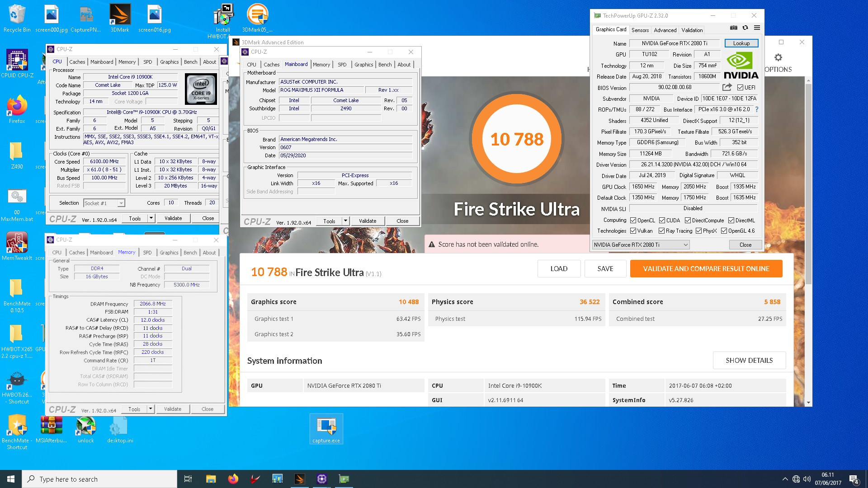Open Install HWBOT desktop icon
Viewport: 868px width, 488px height.
point(222,22)
